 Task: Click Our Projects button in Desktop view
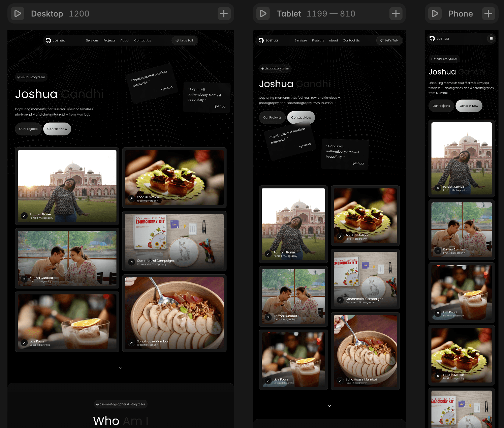28,129
